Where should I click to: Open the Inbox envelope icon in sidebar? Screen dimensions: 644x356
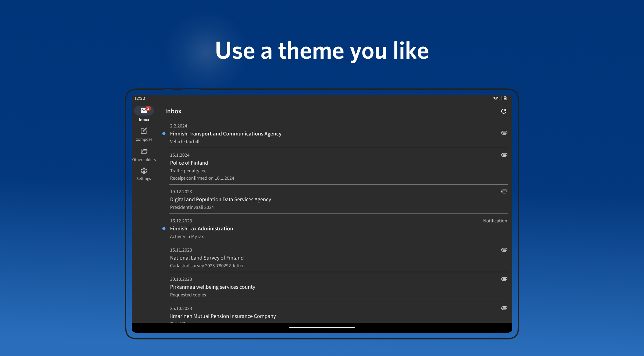(144, 111)
